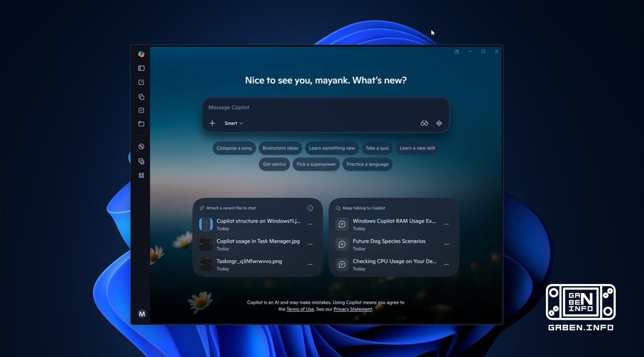Click the Copilot structure on Windows11.j... file name

[259, 221]
